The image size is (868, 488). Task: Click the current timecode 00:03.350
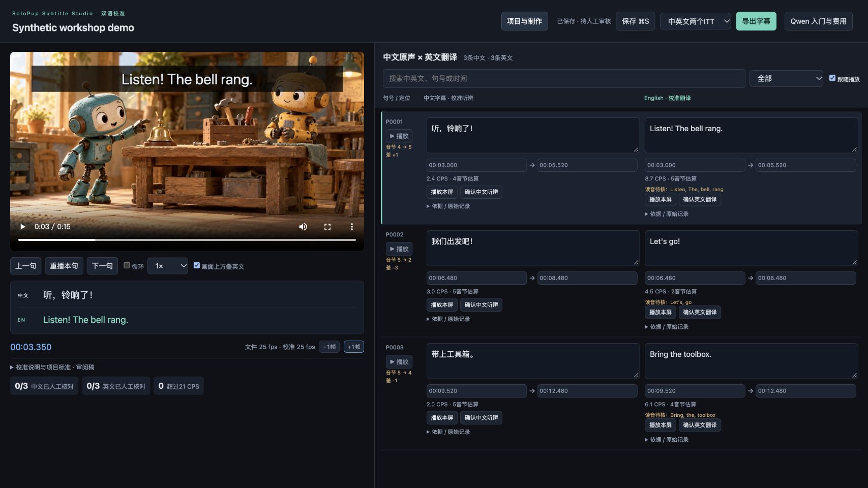[31, 347]
